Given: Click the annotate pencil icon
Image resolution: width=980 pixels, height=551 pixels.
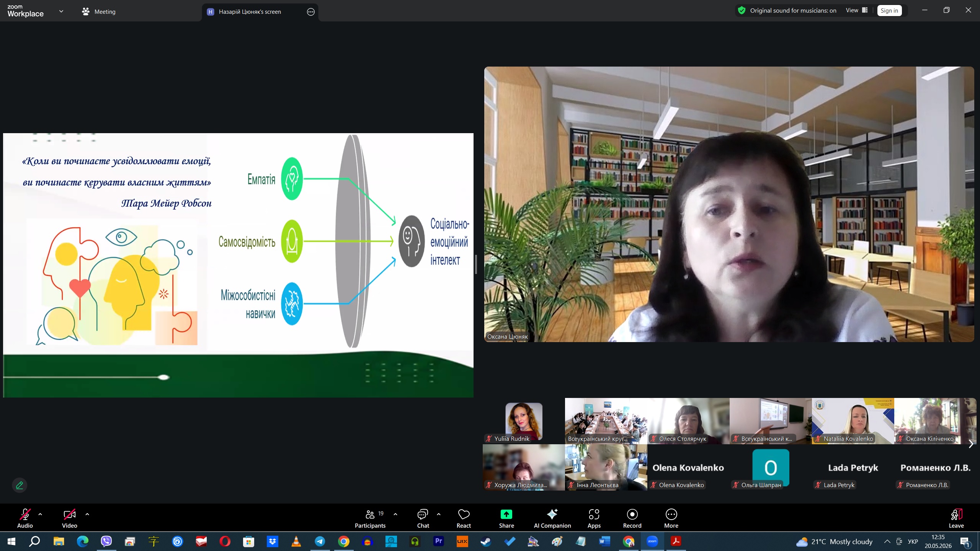Looking at the screenshot, I should pyautogui.click(x=20, y=485).
